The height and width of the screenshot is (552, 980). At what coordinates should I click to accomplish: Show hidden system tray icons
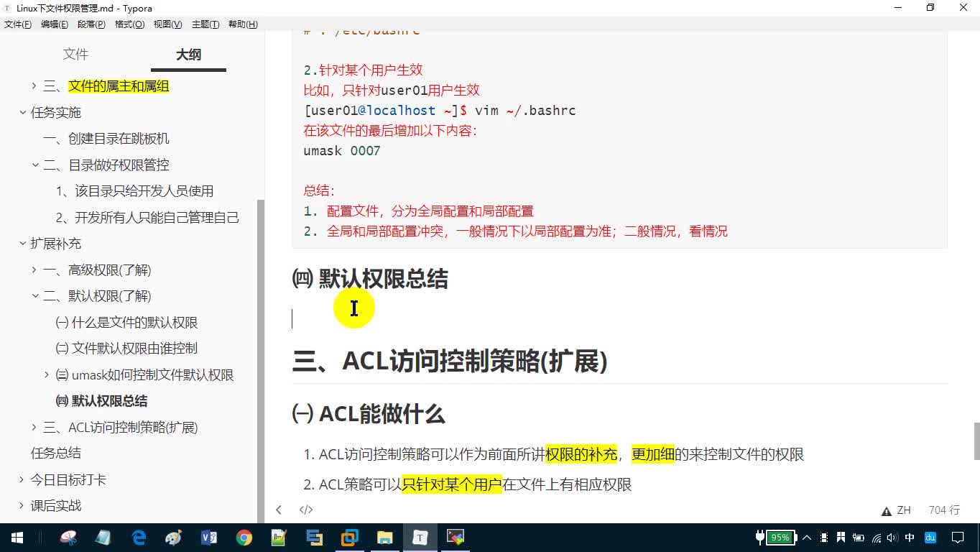(x=807, y=538)
